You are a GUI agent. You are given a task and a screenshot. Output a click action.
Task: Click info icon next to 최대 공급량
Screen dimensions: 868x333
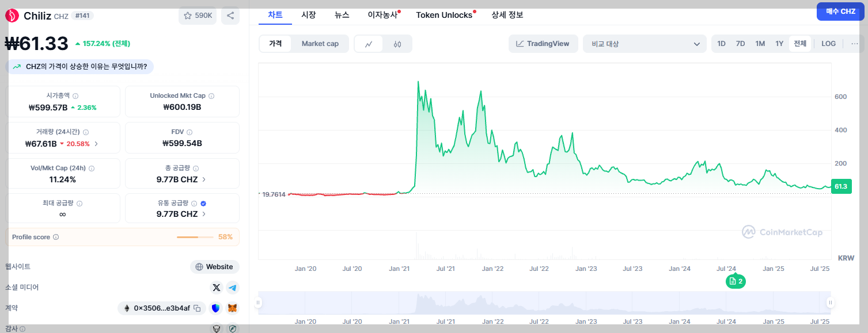tap(79, 204)
